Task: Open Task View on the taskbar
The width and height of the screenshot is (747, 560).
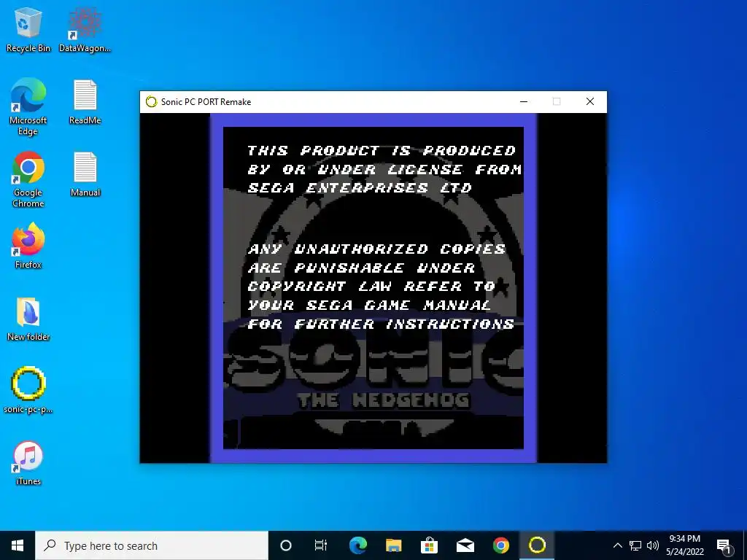Action: pos(321,545)
